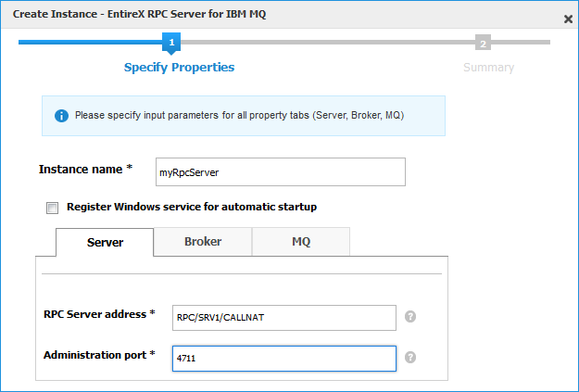Switch to the Broker tab
579x392 pixels.
(x=203, y=242)
